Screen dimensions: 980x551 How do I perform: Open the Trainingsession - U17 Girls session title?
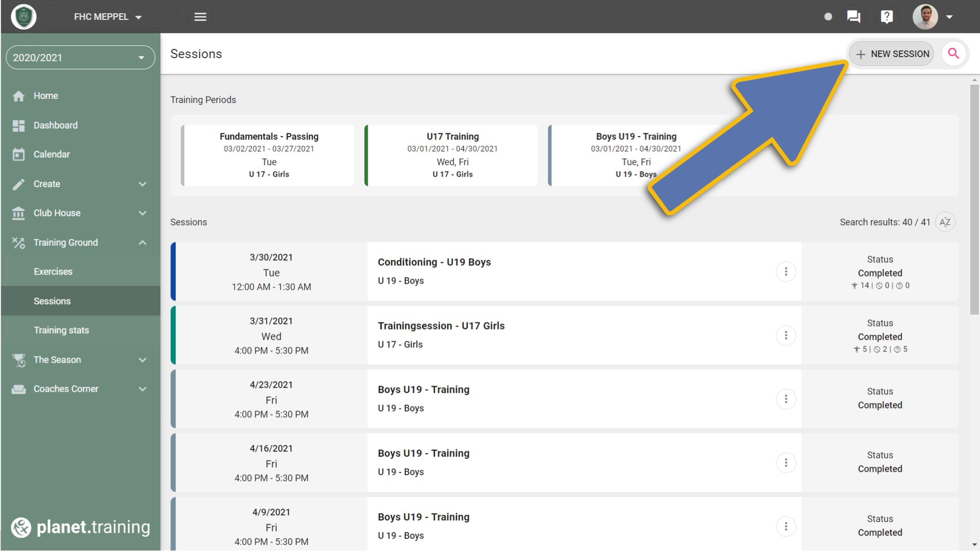point(441,326)
